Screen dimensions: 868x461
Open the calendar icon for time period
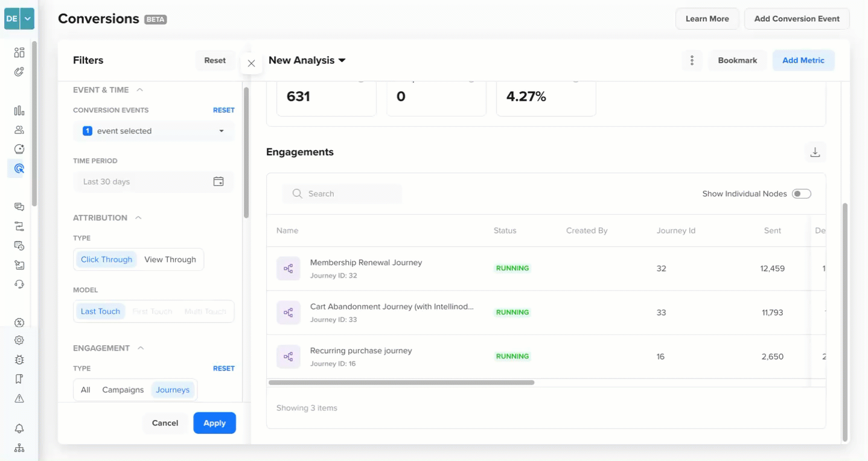219,182
